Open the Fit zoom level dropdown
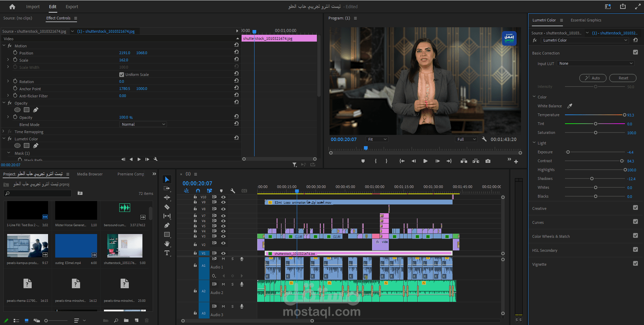The image size is (644, 325). point(377,139)
